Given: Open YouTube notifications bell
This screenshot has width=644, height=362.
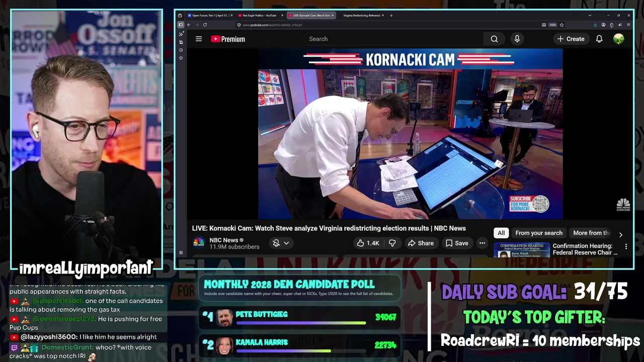Looking at the screenshot, I should pyautogui.click(x=599, y=39).
